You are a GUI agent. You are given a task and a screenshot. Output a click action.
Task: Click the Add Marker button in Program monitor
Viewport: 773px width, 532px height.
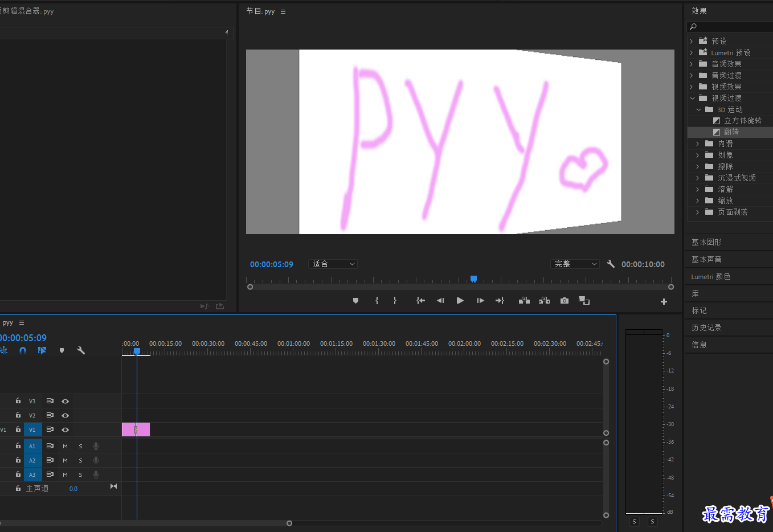point(355,301)
